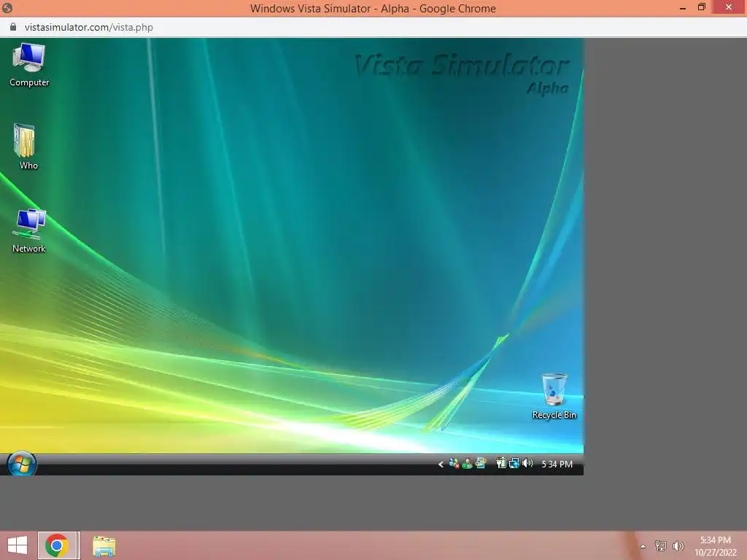Click the network icon in Windows system tray

coord(660,545)
